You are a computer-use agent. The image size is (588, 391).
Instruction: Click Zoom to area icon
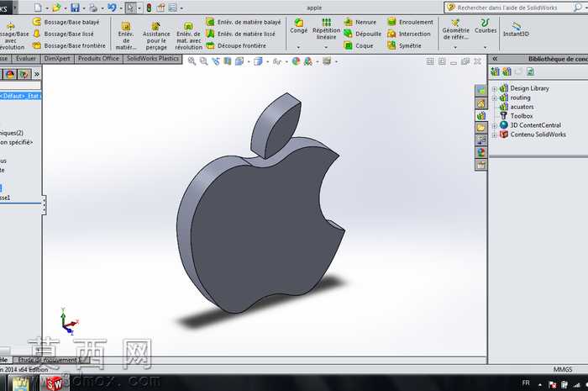(x=203, y=61)
